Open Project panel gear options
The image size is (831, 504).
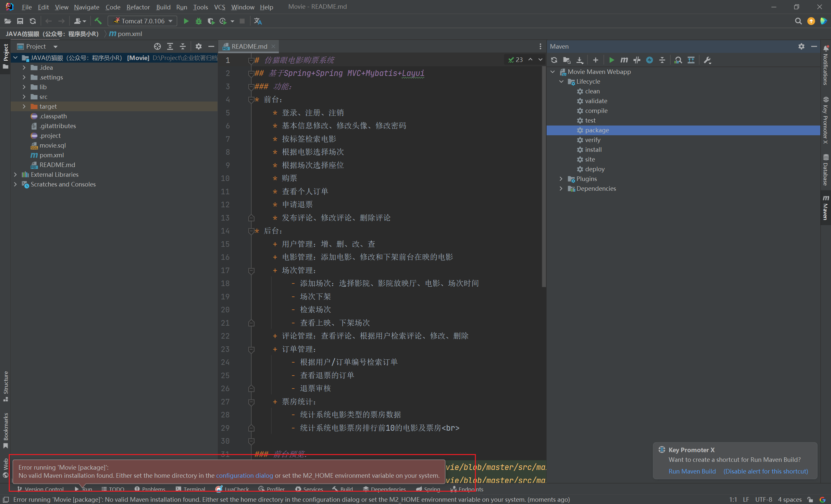click(198, 46)
